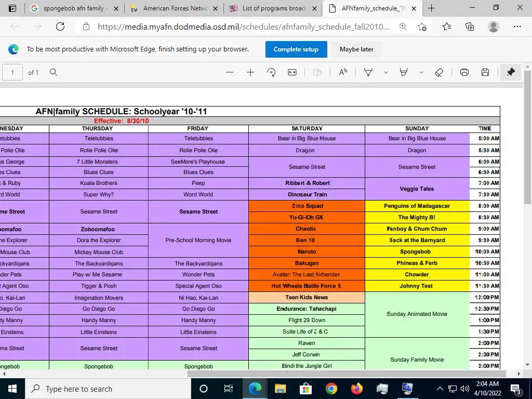Click the 'SeeMore's Playhouse' cell

(x=198, y=162)
